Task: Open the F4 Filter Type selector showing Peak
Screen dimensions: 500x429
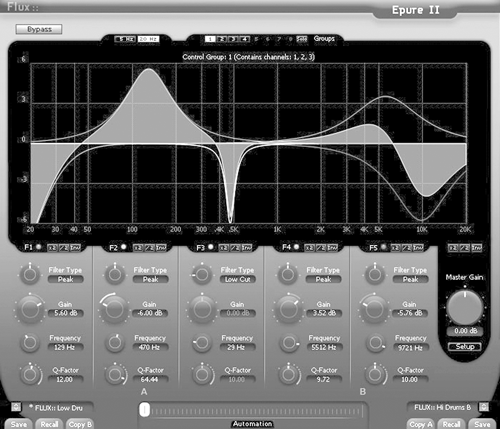Action: (323, 279)
